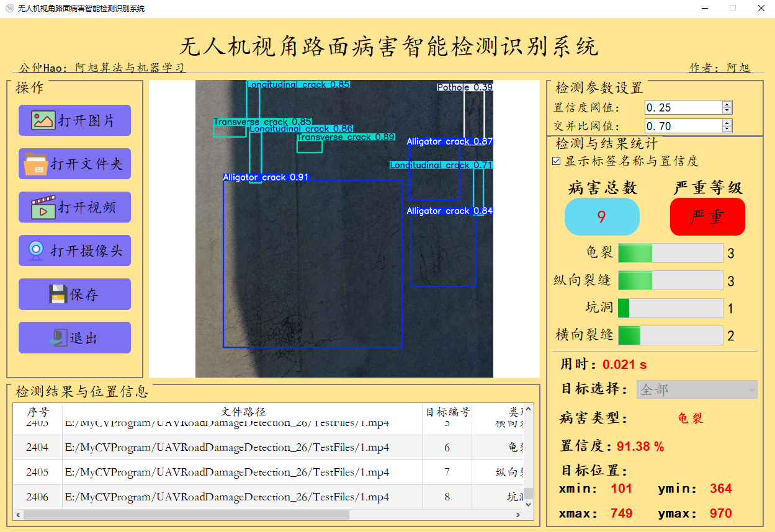The height and width of the screenshot is (532, 775).
Task: Click the 龟裂 count progress bar
Action: (x=670, y=253)
